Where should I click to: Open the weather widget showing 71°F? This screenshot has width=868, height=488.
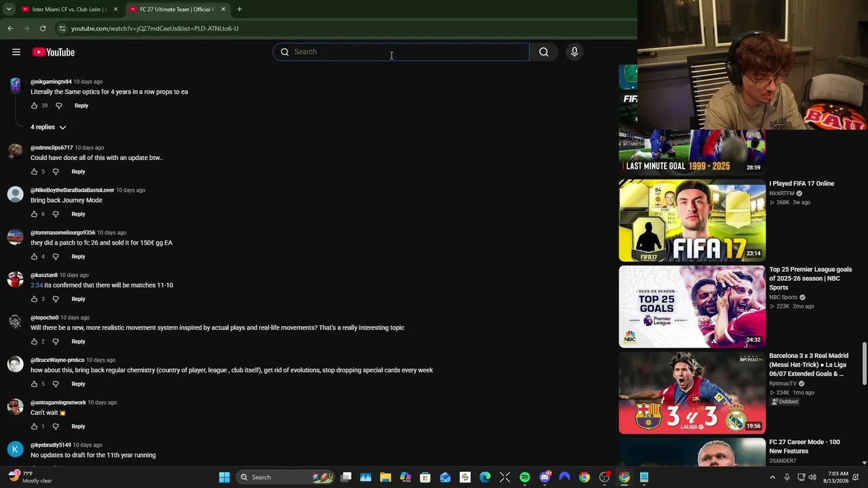coord(30,477)
